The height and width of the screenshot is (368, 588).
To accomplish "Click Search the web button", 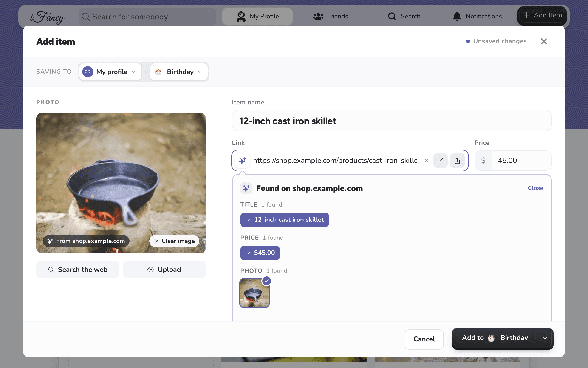I will [78, 270].
